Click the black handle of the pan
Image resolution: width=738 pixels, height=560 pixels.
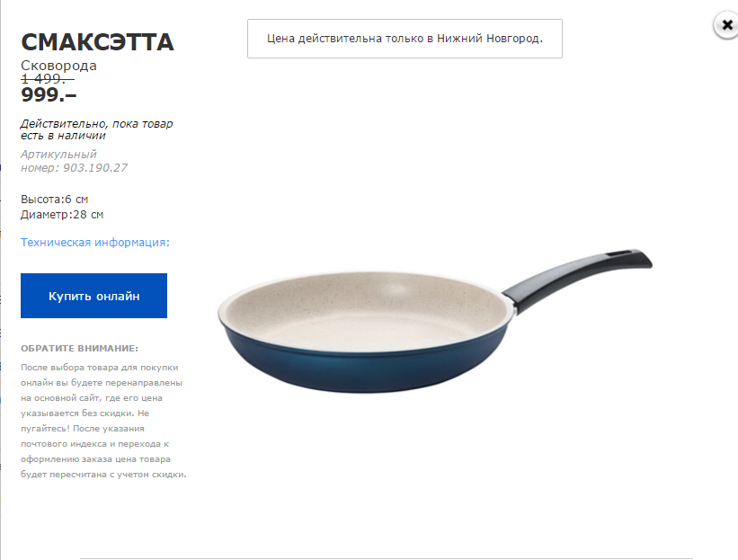point(577,278)
